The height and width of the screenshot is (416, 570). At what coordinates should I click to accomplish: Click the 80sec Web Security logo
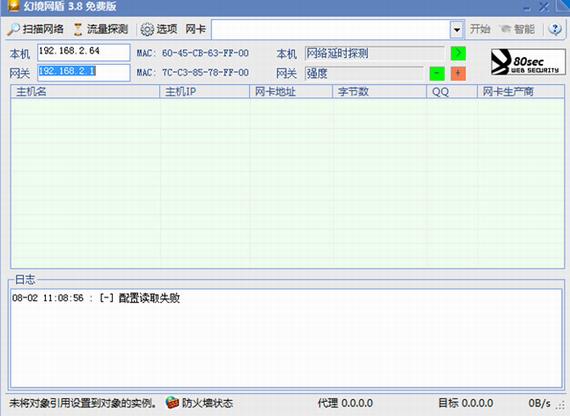(x=528, y=62)
